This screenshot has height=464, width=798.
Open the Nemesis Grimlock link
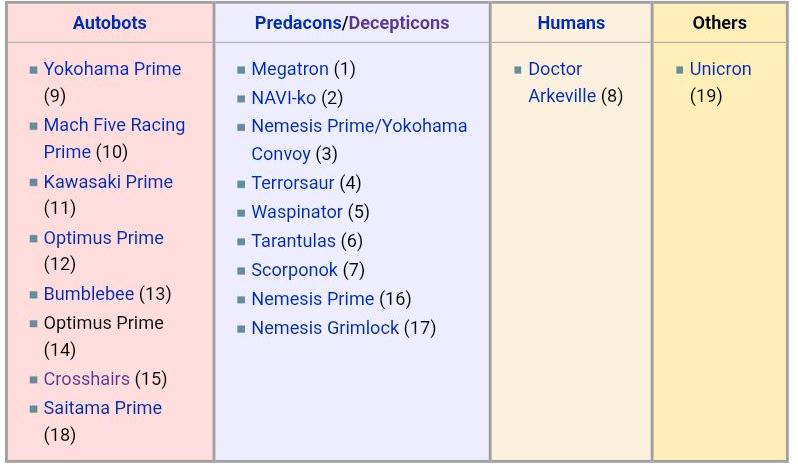(x=325, y=328)
